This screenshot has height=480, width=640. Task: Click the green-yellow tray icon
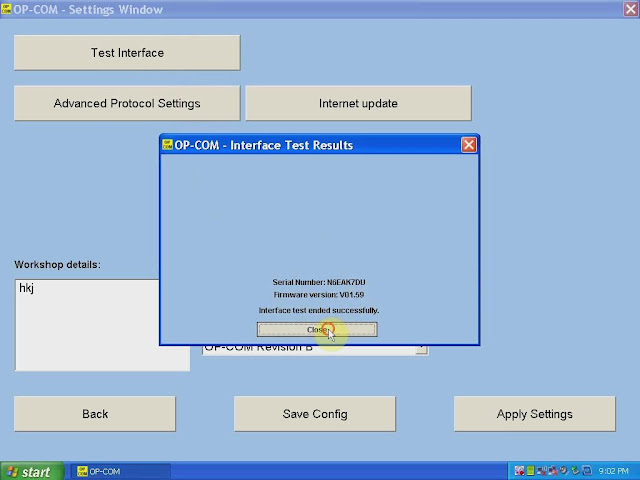[530, 471]
